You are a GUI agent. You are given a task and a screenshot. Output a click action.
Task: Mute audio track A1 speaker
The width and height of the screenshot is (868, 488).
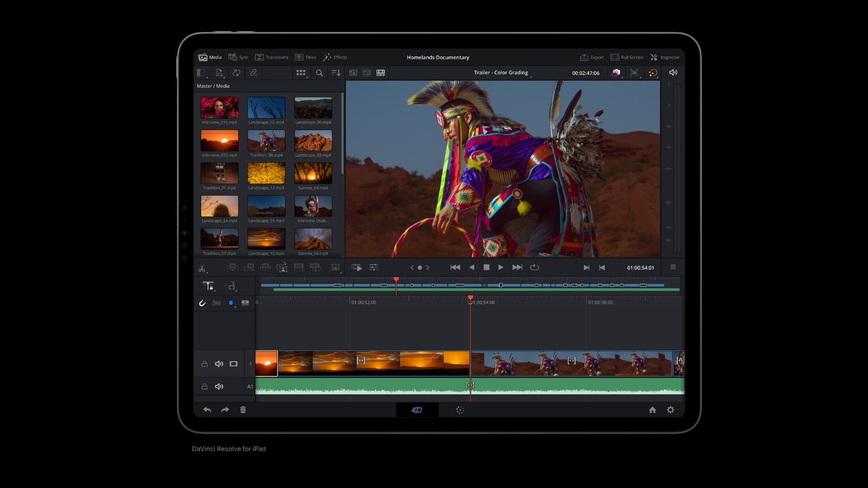click(x=219, y=387)
